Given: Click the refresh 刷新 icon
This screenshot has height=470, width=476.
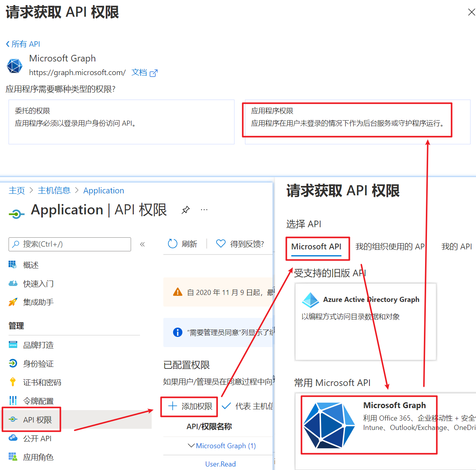Looking at the screenshot, I should pos(172,244).
